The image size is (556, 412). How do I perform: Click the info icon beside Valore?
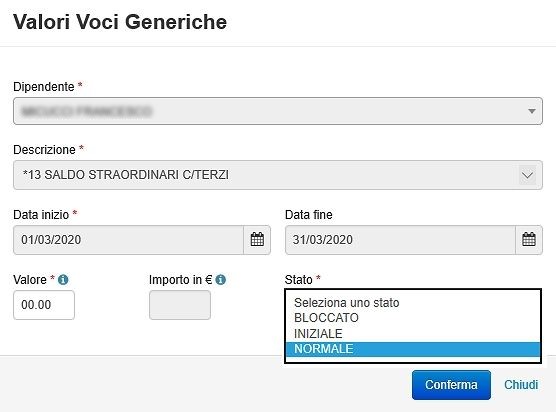click(63, 280)
